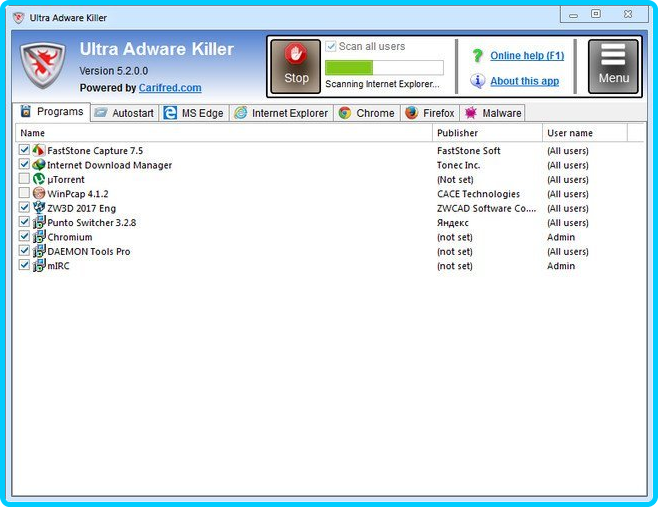
Task: Uncheck the Chromium checkbox
Action: click(24, 236)
